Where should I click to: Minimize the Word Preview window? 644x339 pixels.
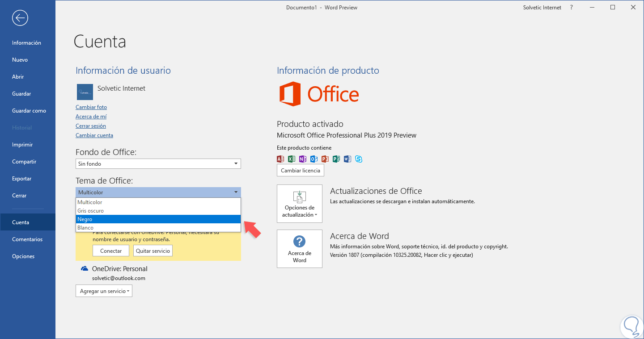click(x=592, y=8)
